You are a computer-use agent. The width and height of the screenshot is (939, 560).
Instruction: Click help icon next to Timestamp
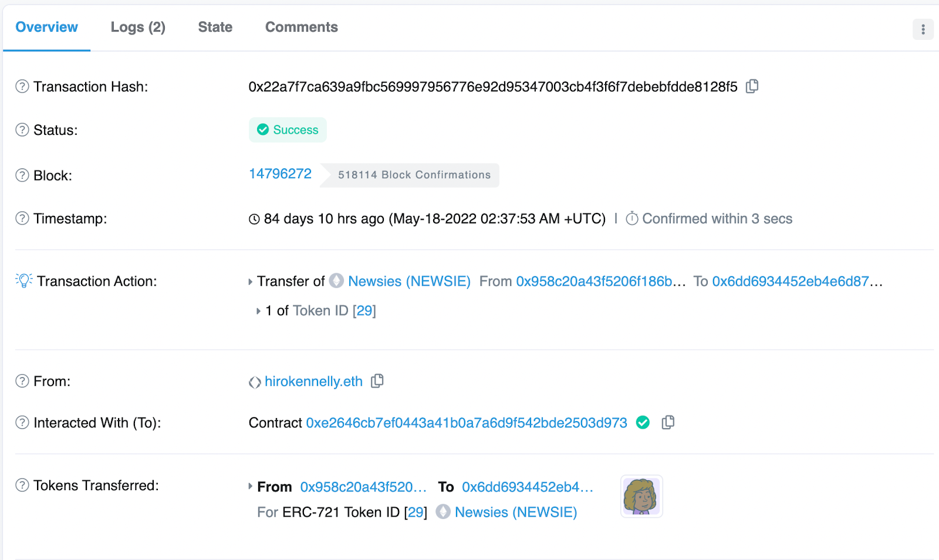[22, 219]
